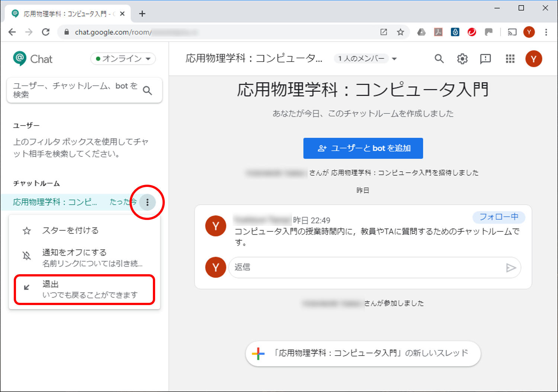The width and height of the screenshot is (558, 392).
Task: Reload the page with the refresh icon
Action: pyautogui.click(x=46, y=32)
